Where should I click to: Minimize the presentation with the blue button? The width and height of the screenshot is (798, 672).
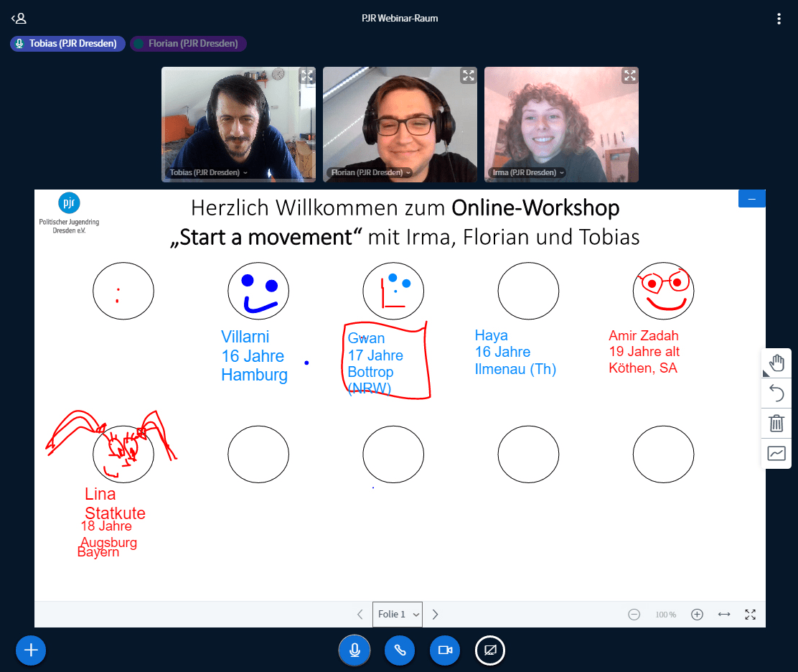pos(751,199)
